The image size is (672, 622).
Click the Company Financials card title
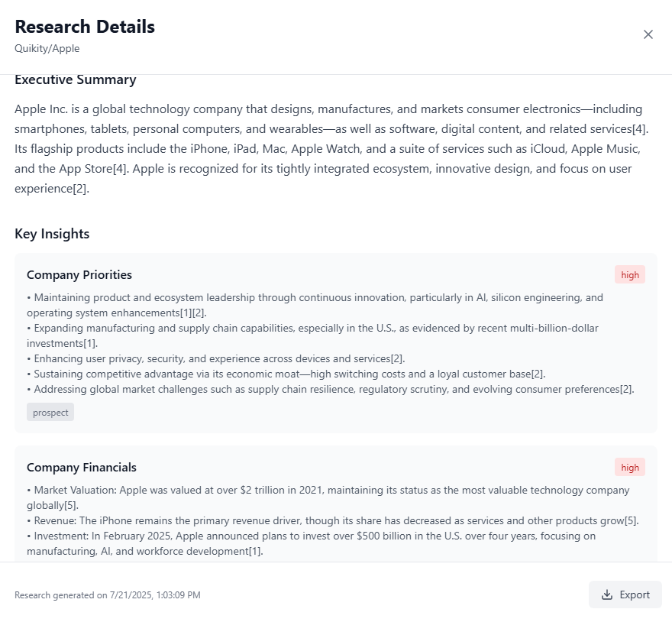[82, 468]
